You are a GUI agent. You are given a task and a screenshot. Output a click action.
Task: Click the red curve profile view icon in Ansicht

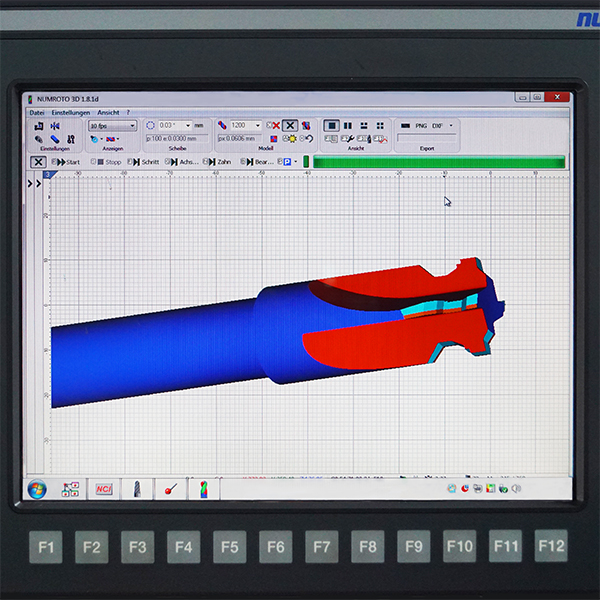pyautogui.click(x=381, y=139)
